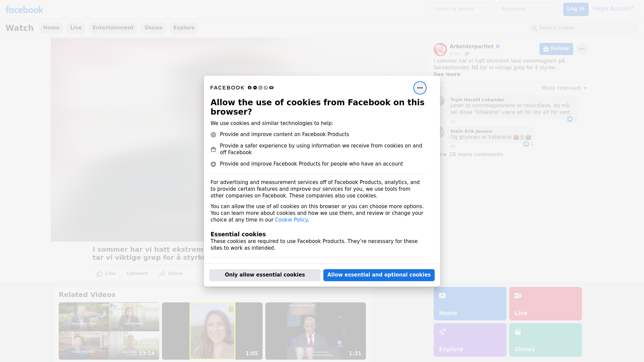Open Arbeiderpartiet profile picture
The height and width of the screenshot is (362, 644).
(x=440, y=50)
